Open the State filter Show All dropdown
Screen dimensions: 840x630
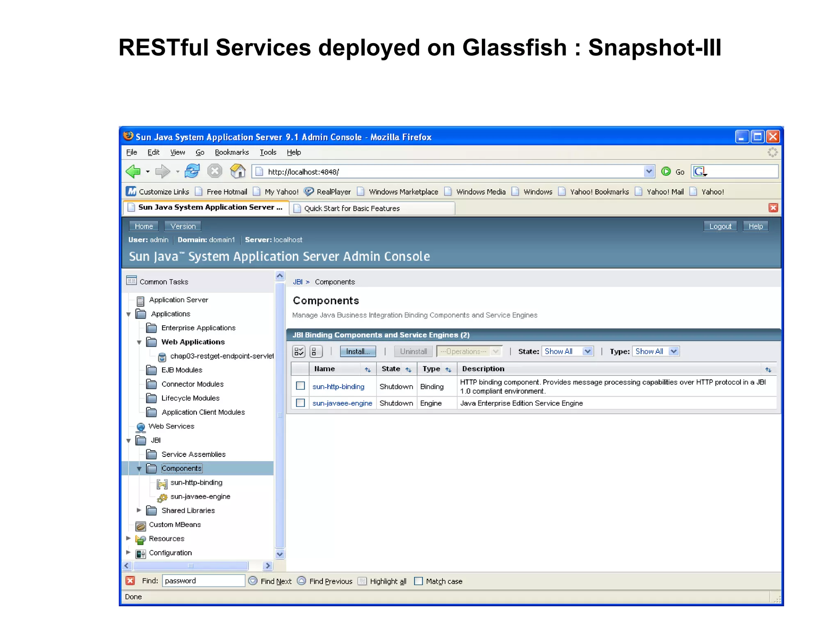(568, 351)
